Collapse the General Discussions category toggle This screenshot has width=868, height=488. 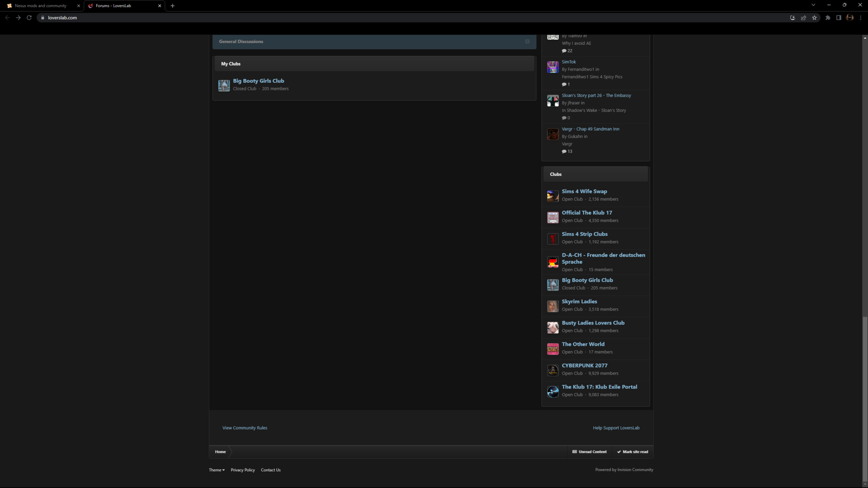[527, 42]
